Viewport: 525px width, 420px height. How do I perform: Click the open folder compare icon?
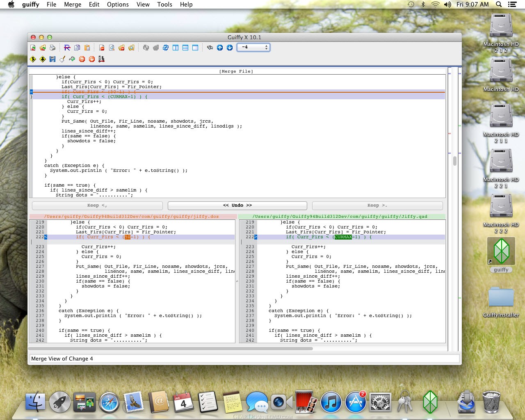click(x=43, y=48)
